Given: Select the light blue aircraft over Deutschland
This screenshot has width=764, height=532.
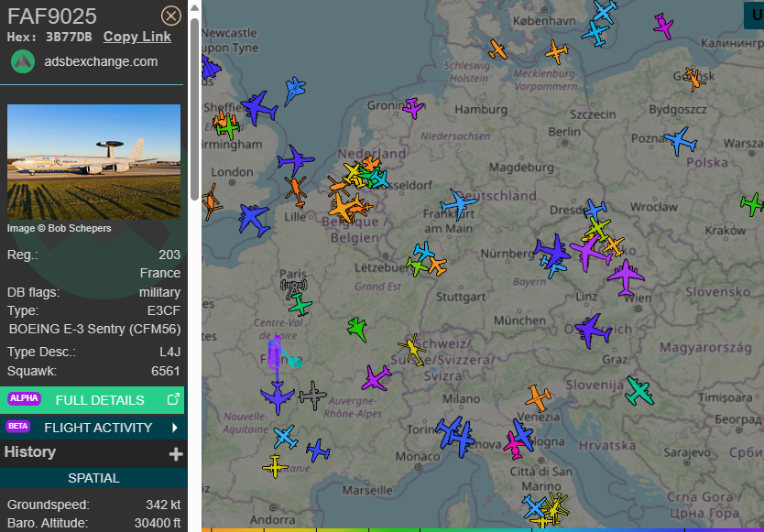Looking at the screenshot, I should click(x=459, y=203).
